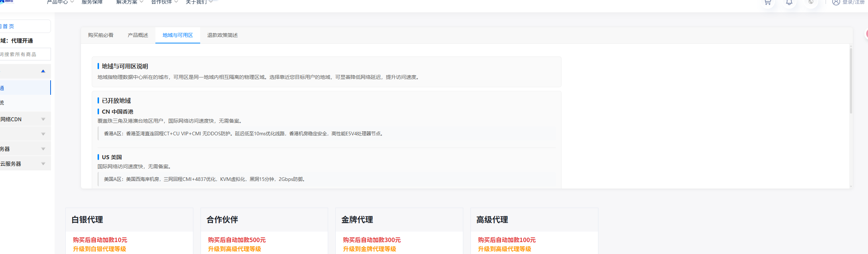This screenshot has height=254, width=868.
Task: Click the user avatar icon
Action: (x=836, y=3)
